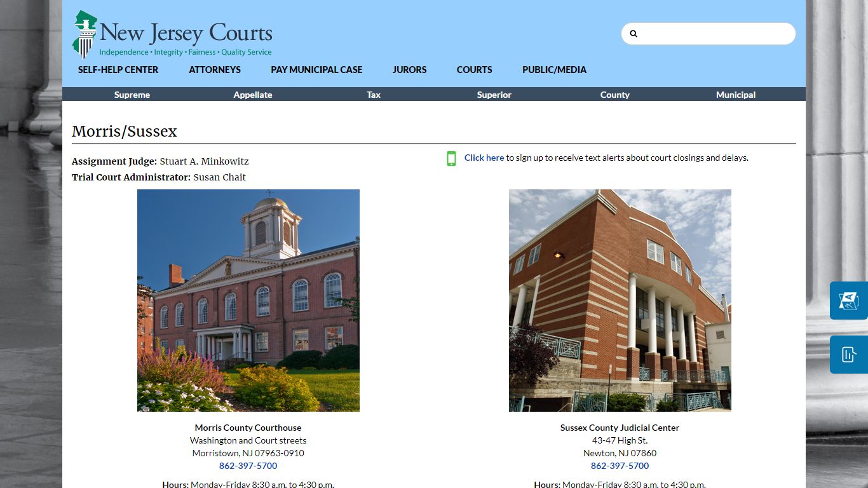
Task: Click the search magnifier icon
Action: (633, 34)
